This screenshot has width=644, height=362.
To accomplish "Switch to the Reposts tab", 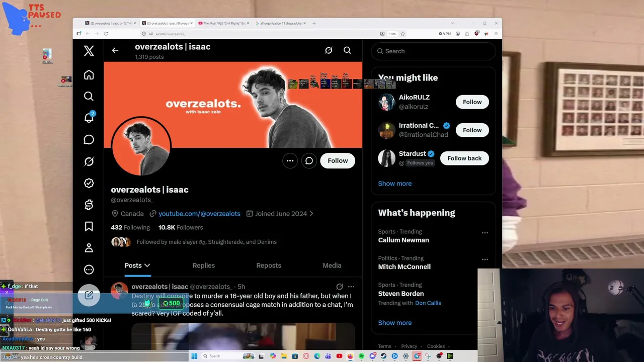I will pos(269,265).
